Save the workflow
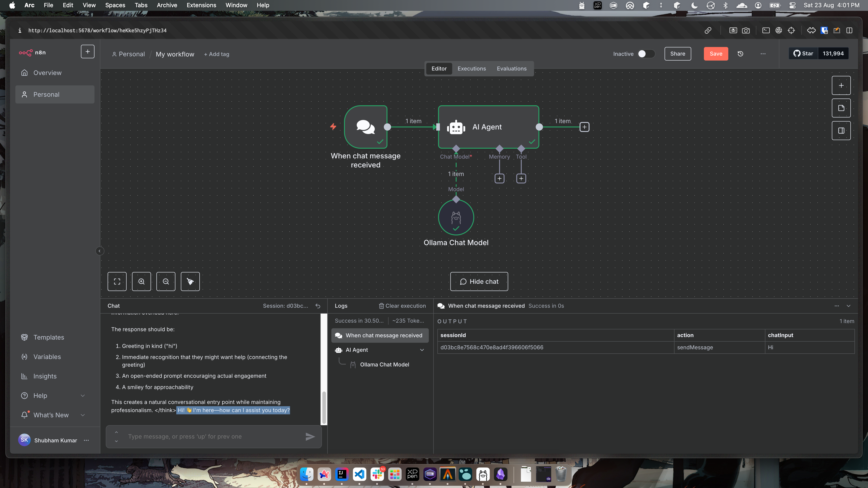This screenshot has height=488, width=868. coord(716,54)
